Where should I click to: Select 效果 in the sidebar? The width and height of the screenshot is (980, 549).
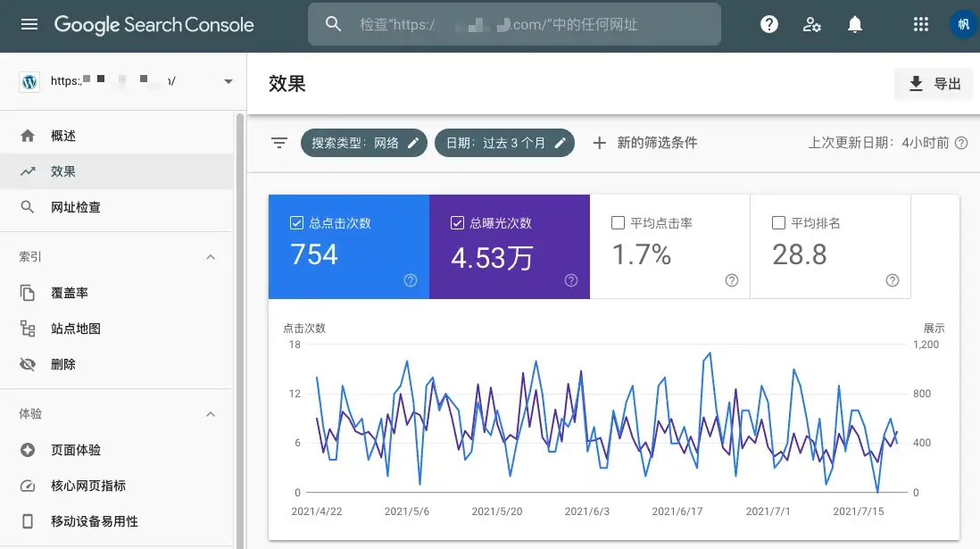click(x=117, y=171)
